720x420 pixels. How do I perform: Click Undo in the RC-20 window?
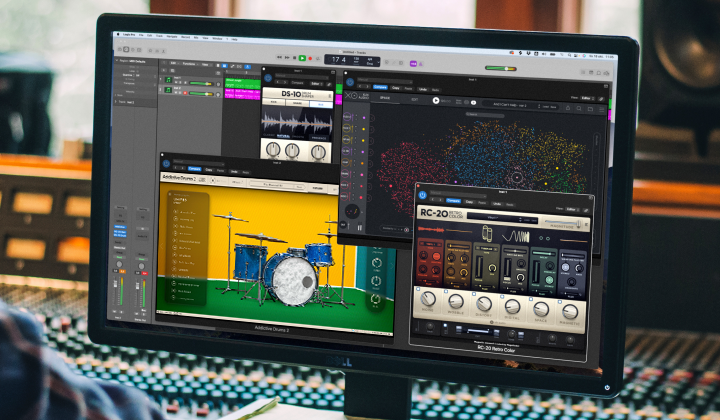[x=497, y=204]
